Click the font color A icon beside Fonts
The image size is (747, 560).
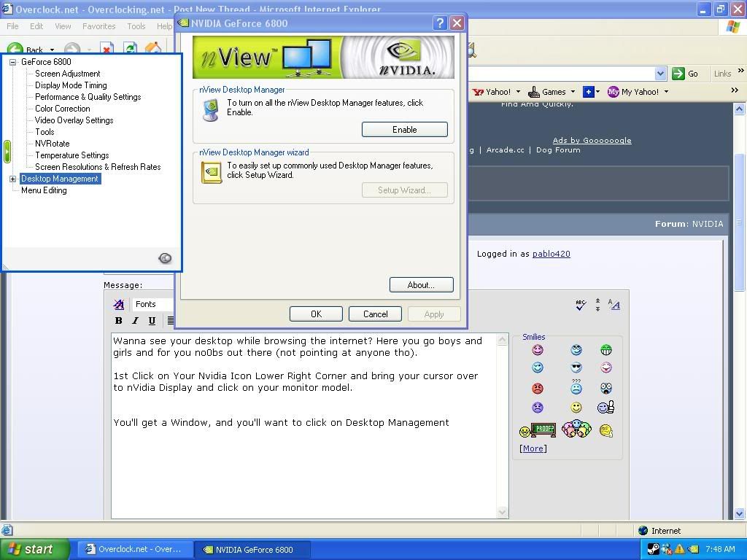pos(119,304)
